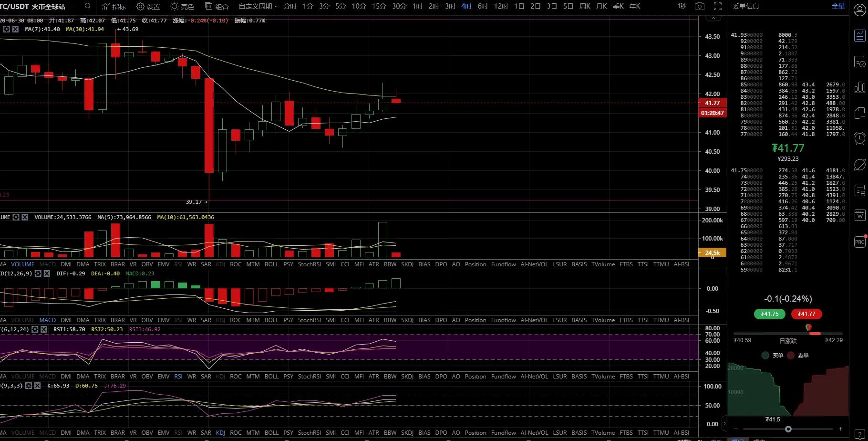Click the 委单信息 order info header

pos(745,6)
